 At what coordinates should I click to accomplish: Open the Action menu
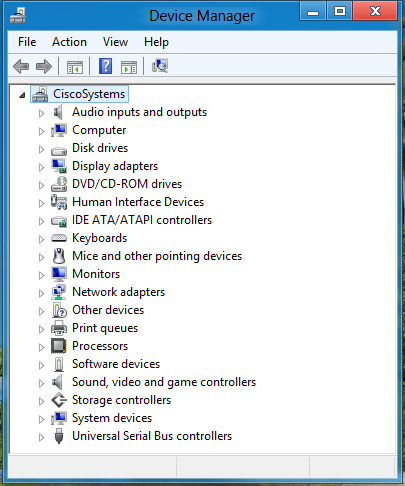(69, 42)
